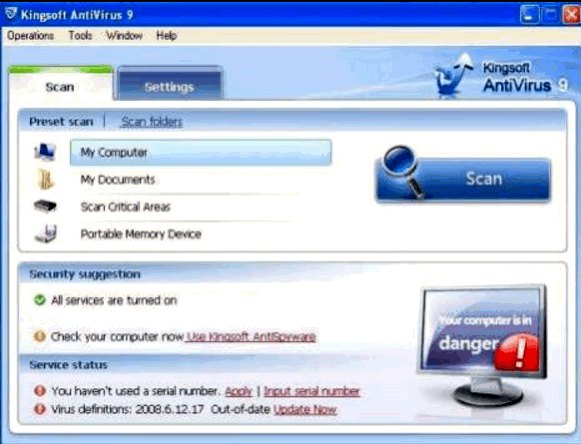Click the title bar shield icon
The image size is (581, 444).
pyautogui.click(x=11, y=14)
